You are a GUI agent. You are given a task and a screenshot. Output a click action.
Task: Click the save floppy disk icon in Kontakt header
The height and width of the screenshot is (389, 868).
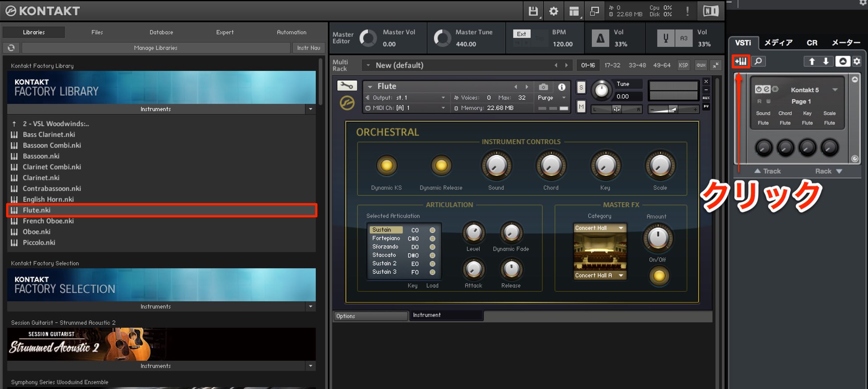[x=533, y=11]
